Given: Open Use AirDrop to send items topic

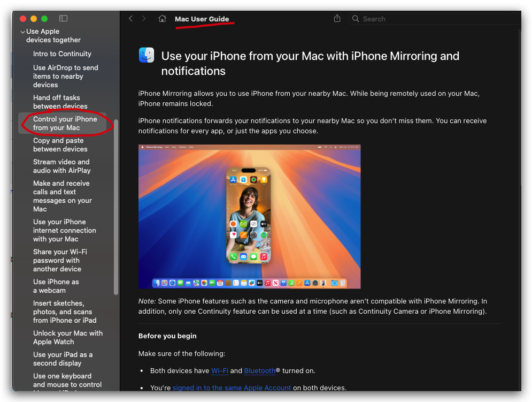Looking at the screenshot, I should pyautogui.click(x=65, y=76).
